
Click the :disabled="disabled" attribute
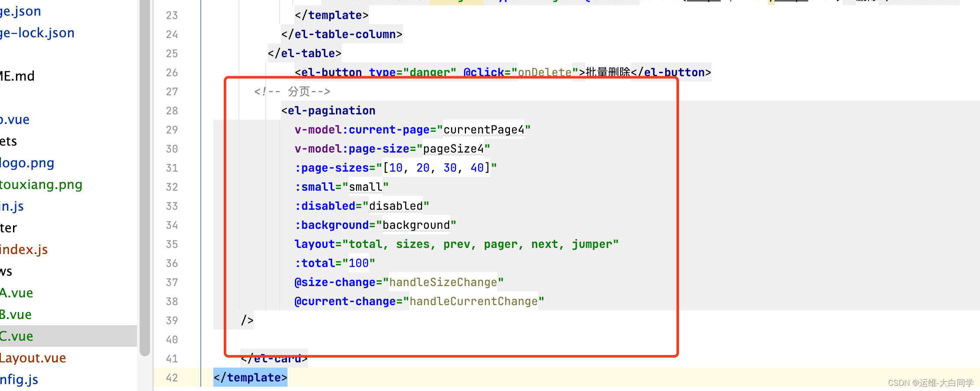click(362, 206)
